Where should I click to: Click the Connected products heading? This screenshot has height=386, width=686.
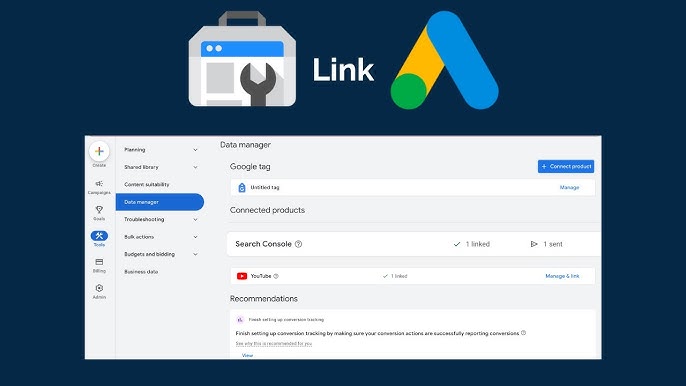267,210
